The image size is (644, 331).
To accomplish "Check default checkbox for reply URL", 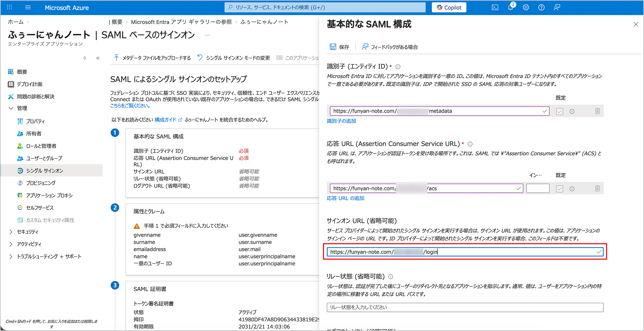I will tap(559, 189).
